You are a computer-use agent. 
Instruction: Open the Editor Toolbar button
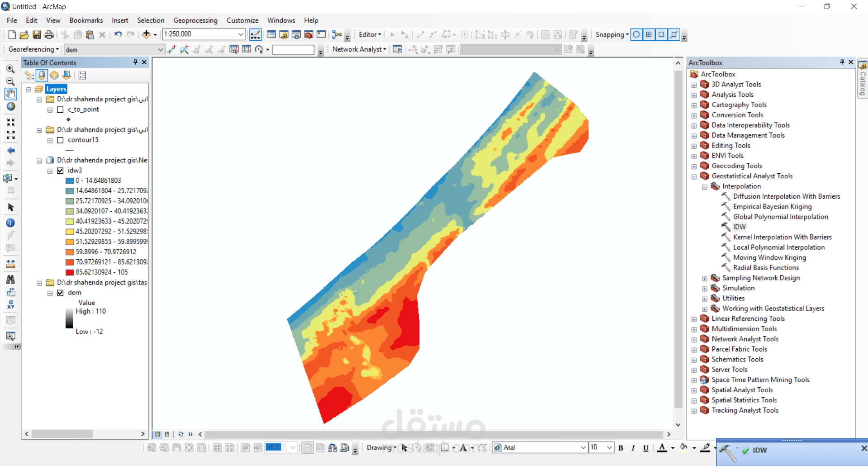click(x=255, y=34)
